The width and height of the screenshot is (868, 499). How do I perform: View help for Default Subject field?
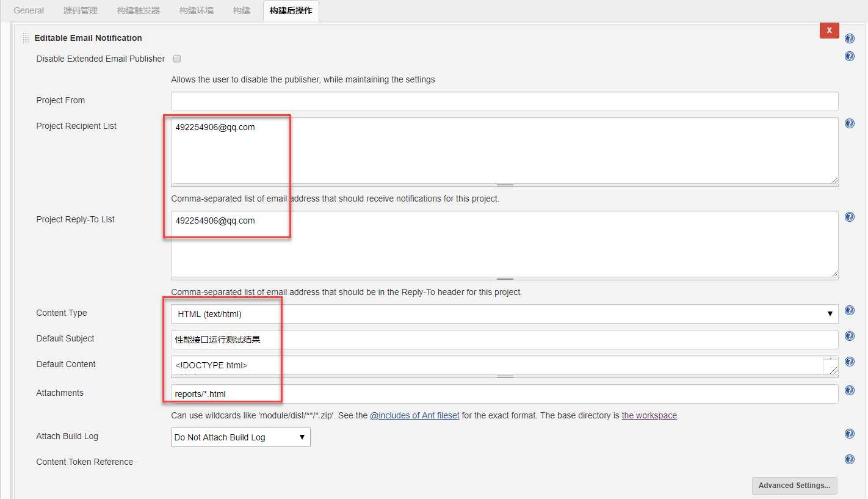(849, 336)
